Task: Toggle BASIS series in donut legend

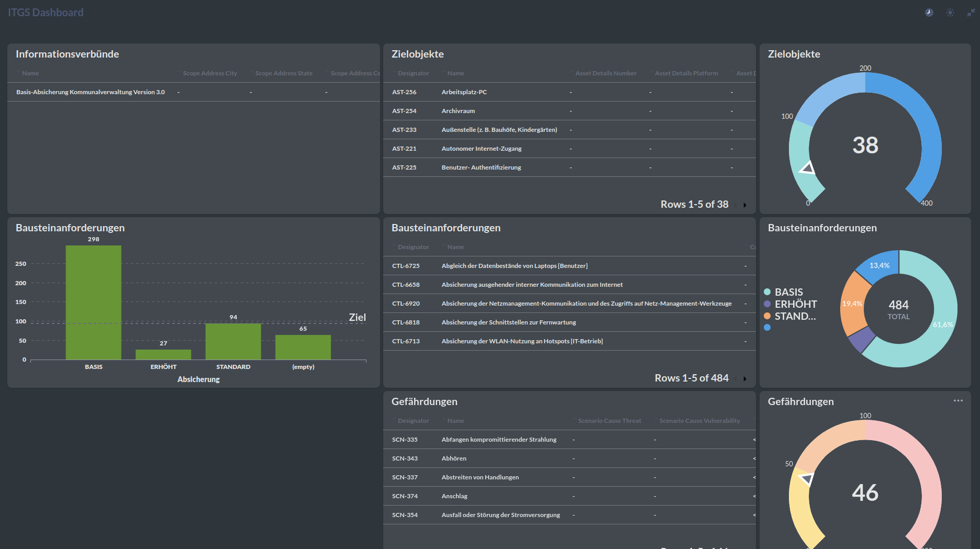Action: click(x=788, y=292)
